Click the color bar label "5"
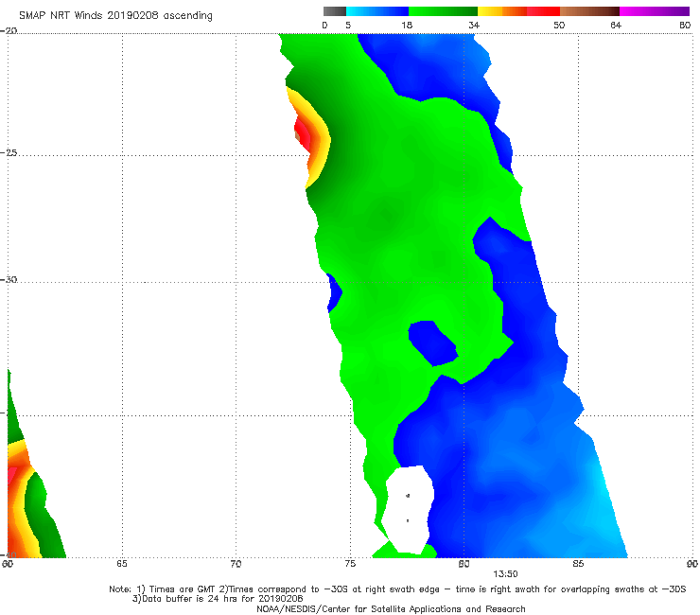Image resolution: width=700 pixels, height=615 pixels. (348, 25)
